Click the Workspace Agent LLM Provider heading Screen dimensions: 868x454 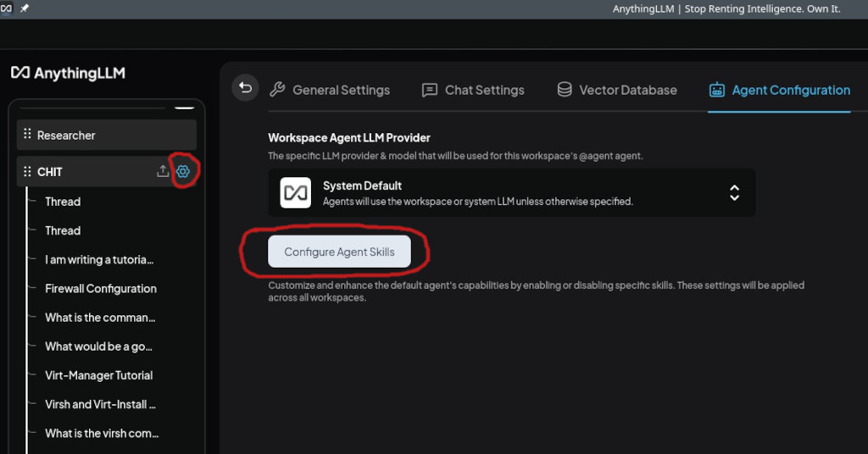coord(349,138)
